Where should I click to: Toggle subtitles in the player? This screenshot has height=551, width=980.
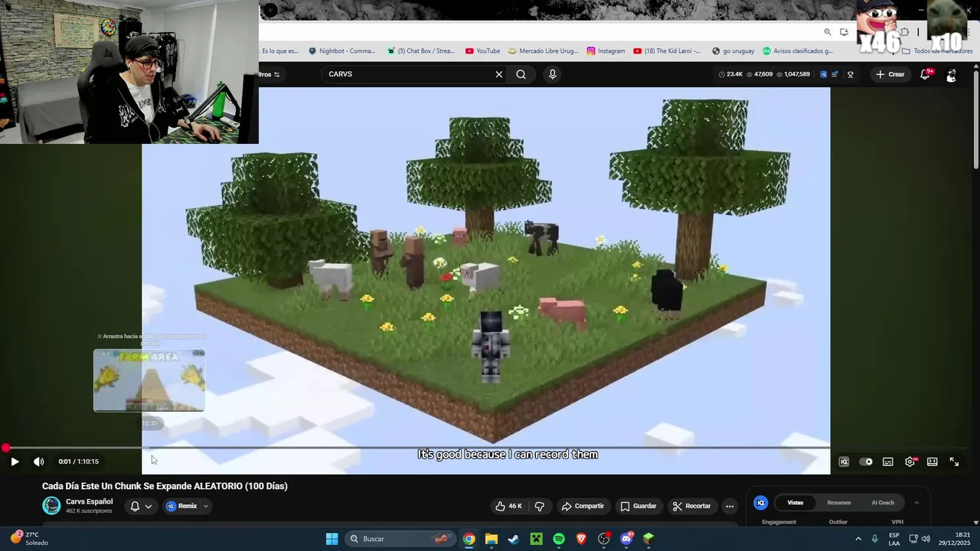pos(888,461)
